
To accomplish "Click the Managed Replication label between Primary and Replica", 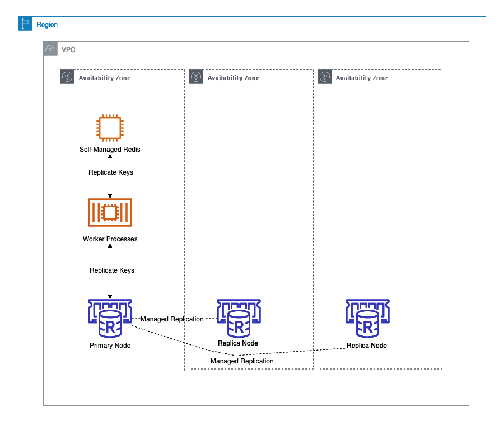I will pos(172,319).
